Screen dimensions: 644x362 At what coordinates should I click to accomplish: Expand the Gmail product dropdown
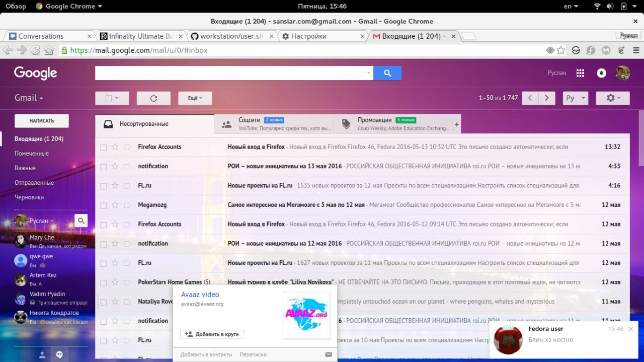29,98
